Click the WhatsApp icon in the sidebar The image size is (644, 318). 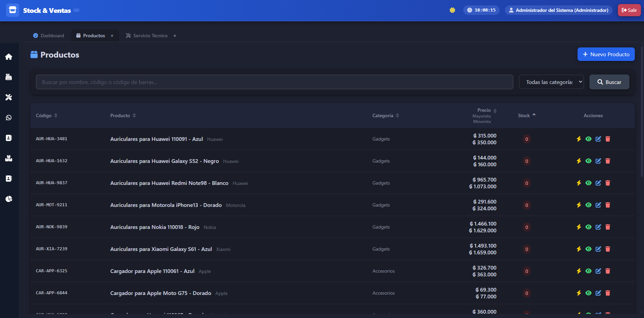click(9, 118)
